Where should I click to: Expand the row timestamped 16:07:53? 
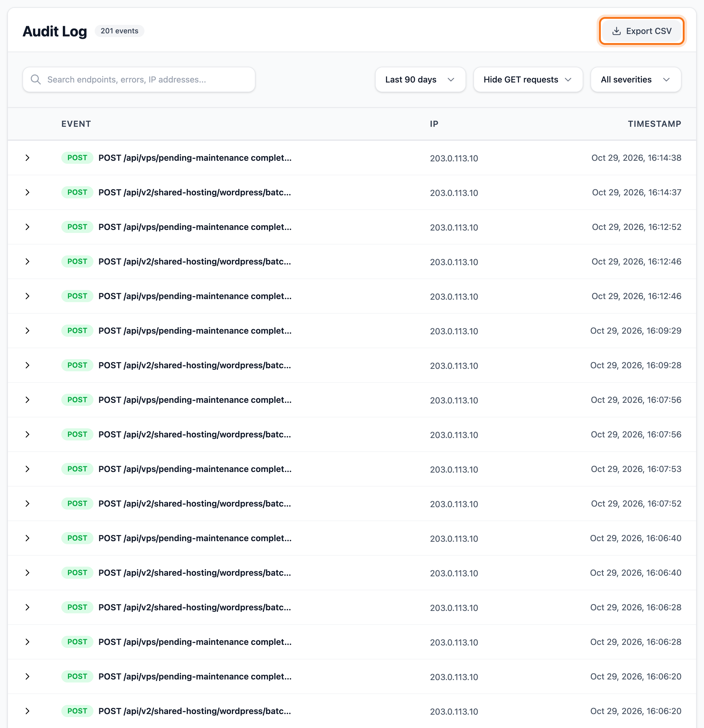click(x=28, y=469)
